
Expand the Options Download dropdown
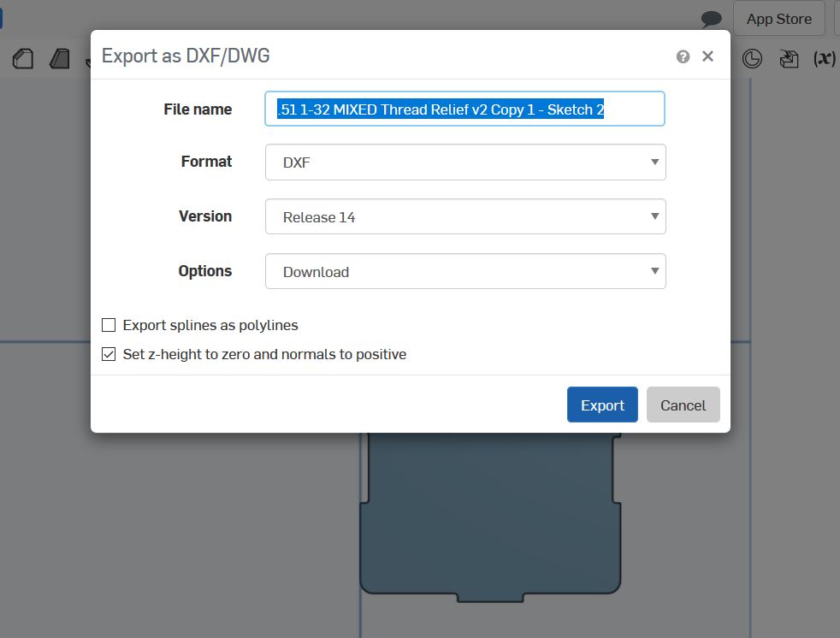coord(465,271)
